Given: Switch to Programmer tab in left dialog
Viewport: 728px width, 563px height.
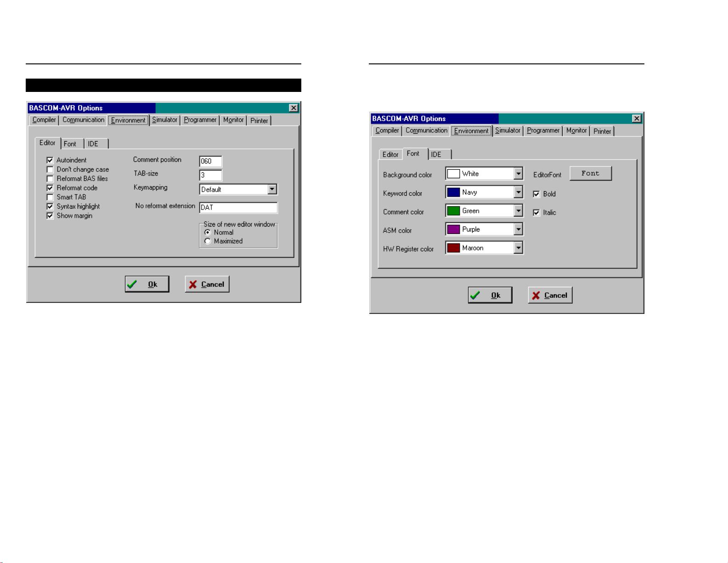Looking at the screenshot, I should coord(200,120).
